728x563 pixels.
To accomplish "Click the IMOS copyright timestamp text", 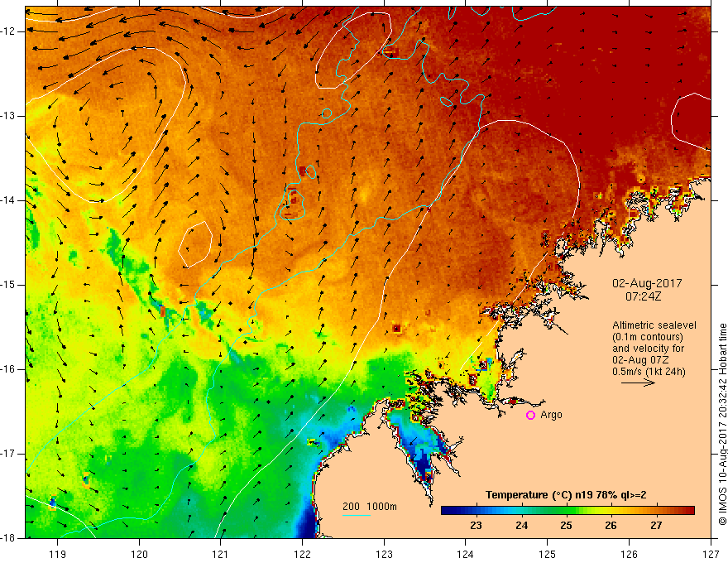I will click(x=722, y=425).
